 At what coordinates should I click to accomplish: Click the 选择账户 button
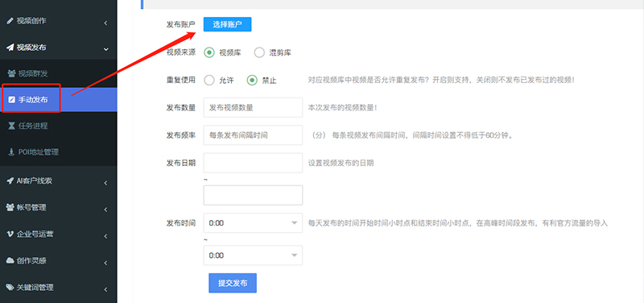point(227,24)
